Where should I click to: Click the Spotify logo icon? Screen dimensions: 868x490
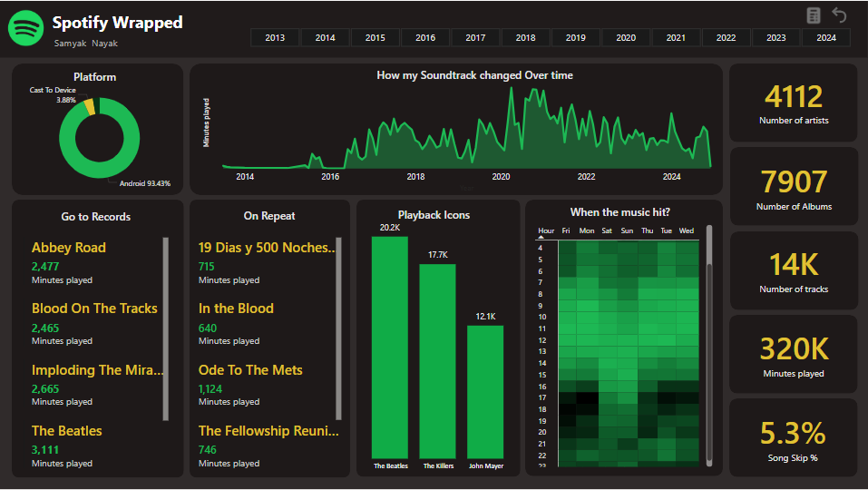click(26, 28)
